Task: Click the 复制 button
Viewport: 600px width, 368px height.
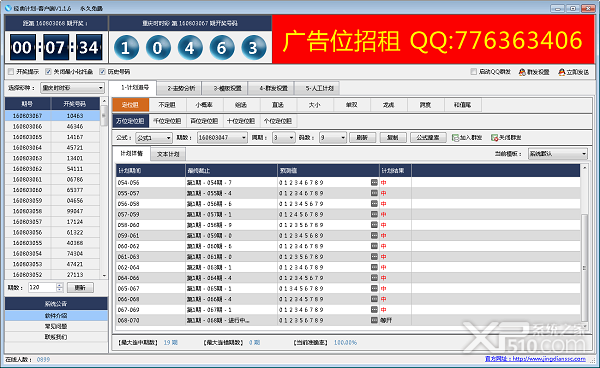Action: pos(393,138)
